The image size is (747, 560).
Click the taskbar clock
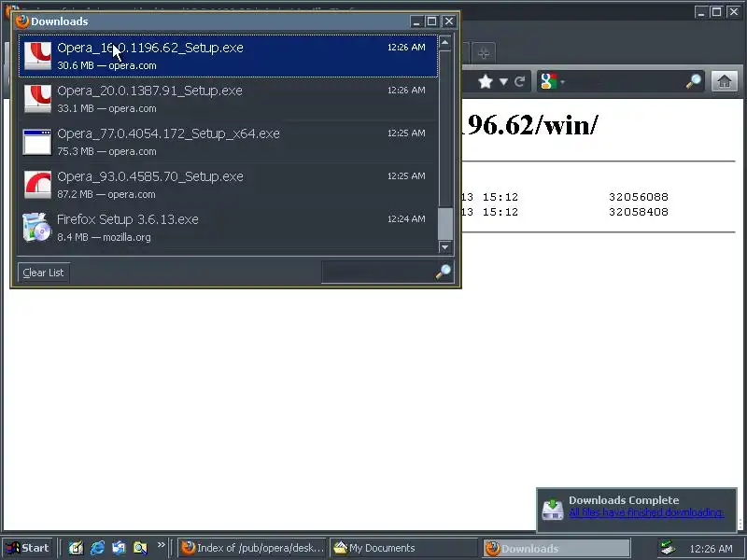coord(711,549)
